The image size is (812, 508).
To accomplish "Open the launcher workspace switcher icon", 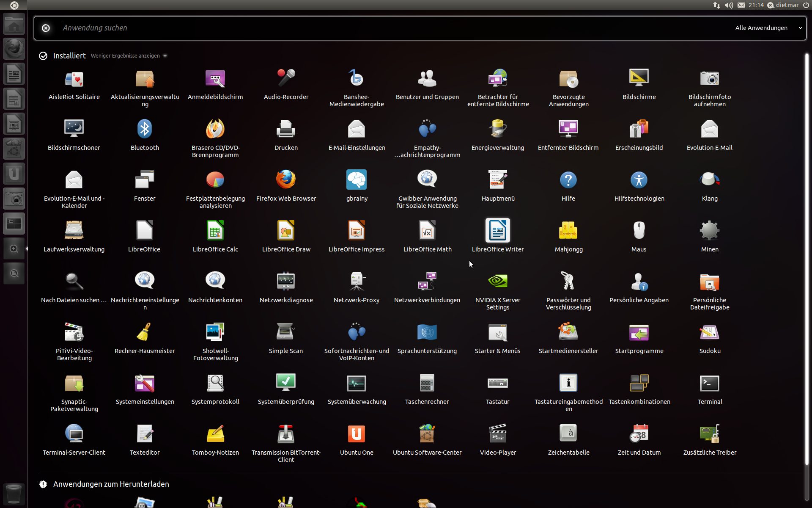I will (14, 224).
